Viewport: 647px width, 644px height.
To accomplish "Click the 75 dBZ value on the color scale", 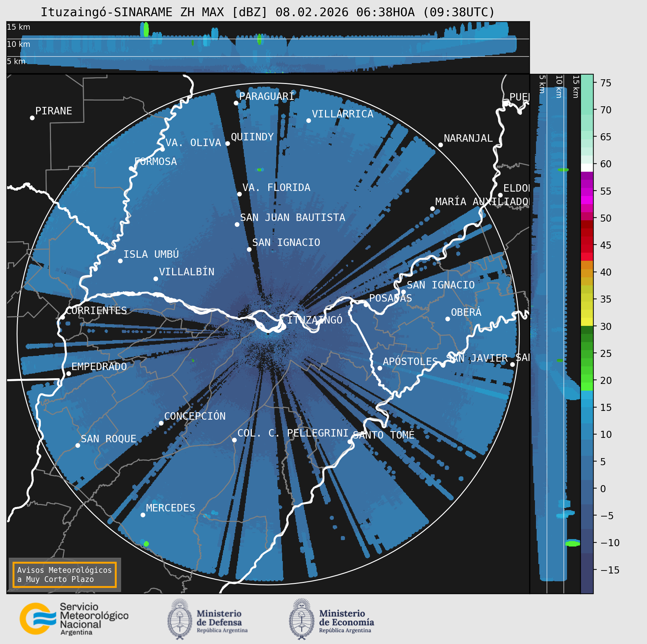I will (x=606, y=83).
